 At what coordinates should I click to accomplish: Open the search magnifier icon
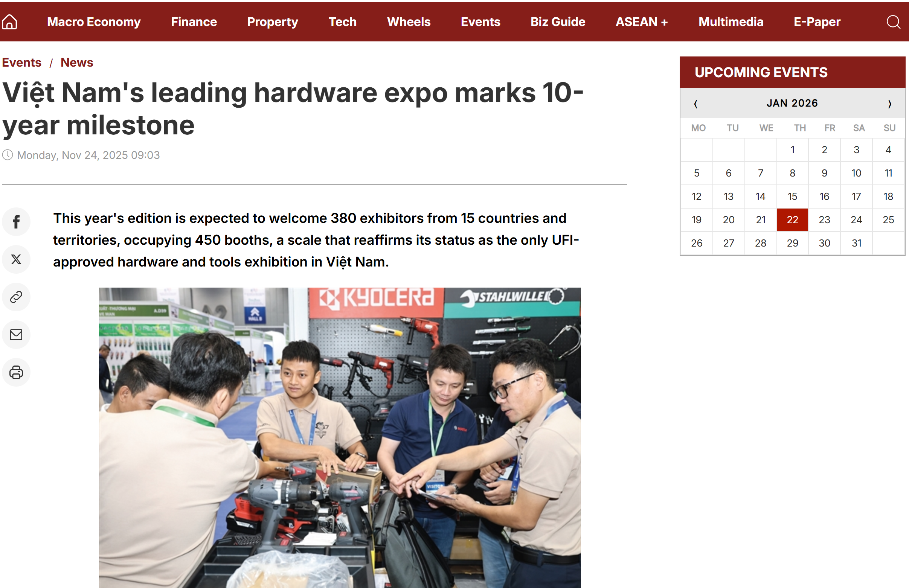(x=893, y=22)
